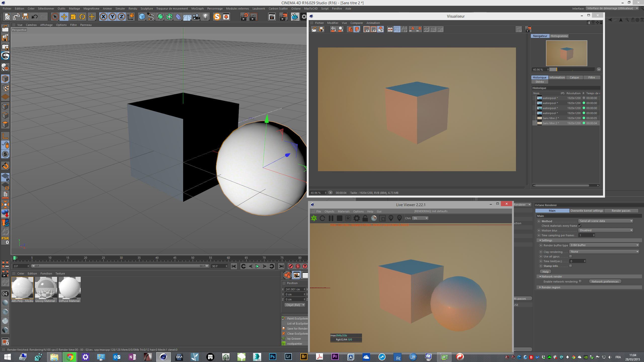Open the Render buffer type dropdown
Image resolution: width=644 pixels, height=362 pixels.
604,245
